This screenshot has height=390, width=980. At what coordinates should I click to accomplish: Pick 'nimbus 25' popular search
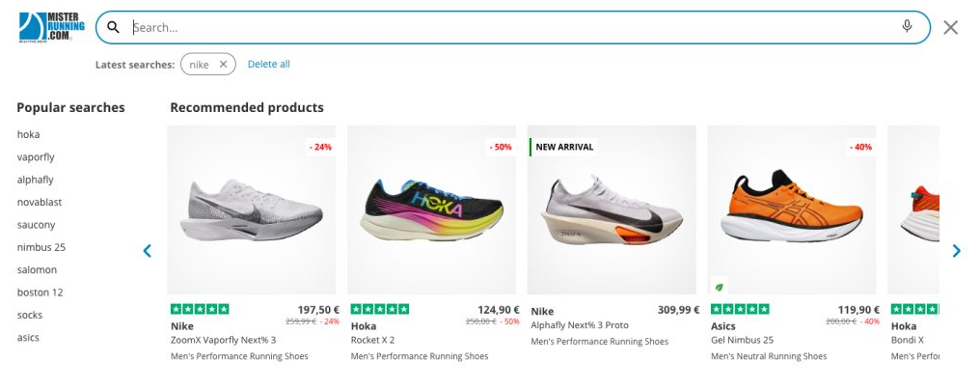coord(41,247)
